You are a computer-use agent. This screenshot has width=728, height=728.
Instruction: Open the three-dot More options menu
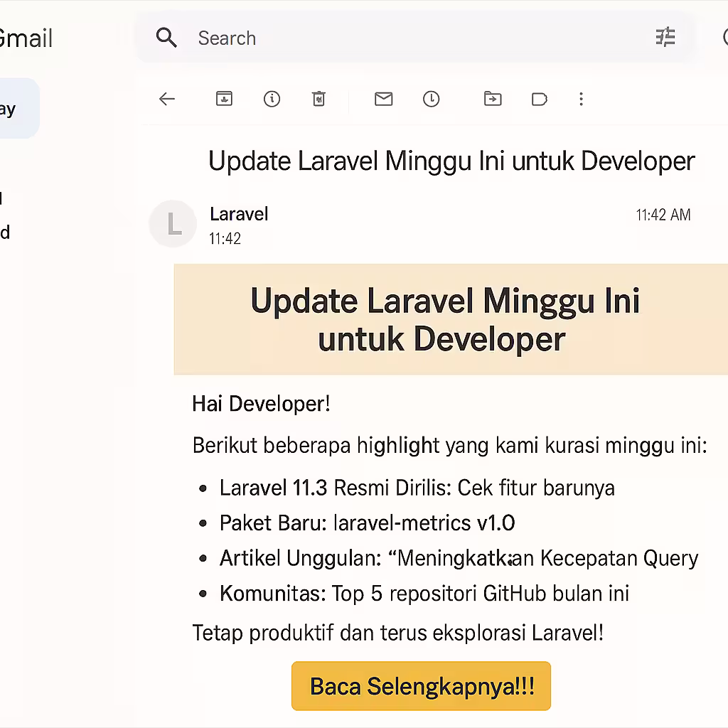click(x=581, y=100)
